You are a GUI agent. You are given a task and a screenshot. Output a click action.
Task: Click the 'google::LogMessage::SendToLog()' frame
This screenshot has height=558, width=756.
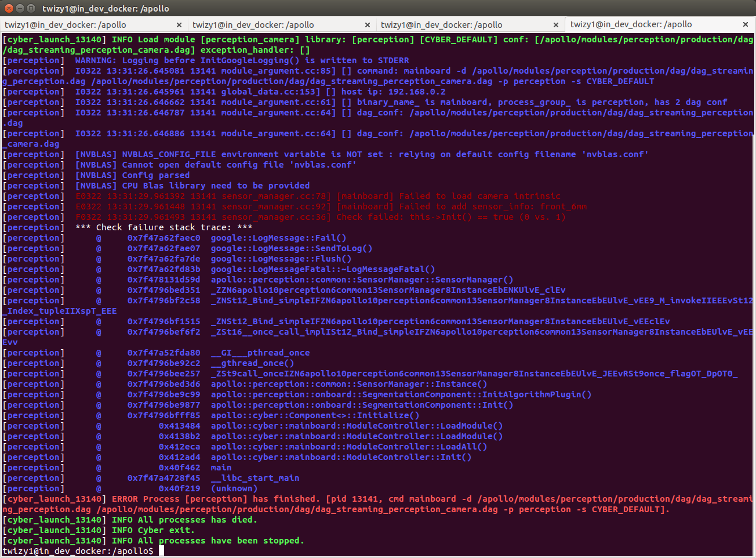tap(292, 248)
